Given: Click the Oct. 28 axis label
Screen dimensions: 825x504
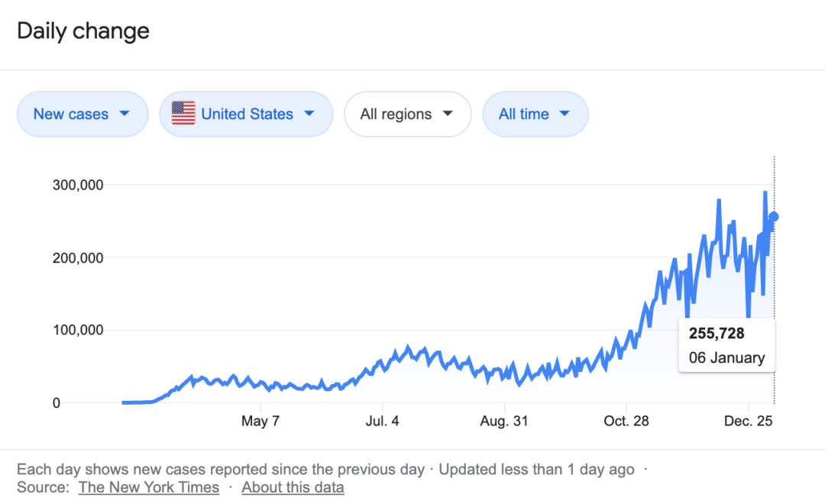Looking at the screenshot, I should coord(626,422).
